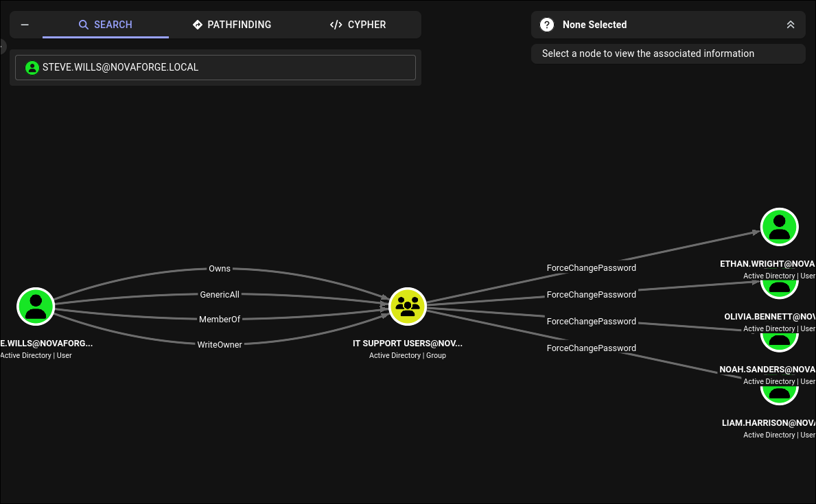Image resolution: width=816 pixels, height=504 pixels.
Task: Select the SEARCH tab
Action: tap(106, 25)
